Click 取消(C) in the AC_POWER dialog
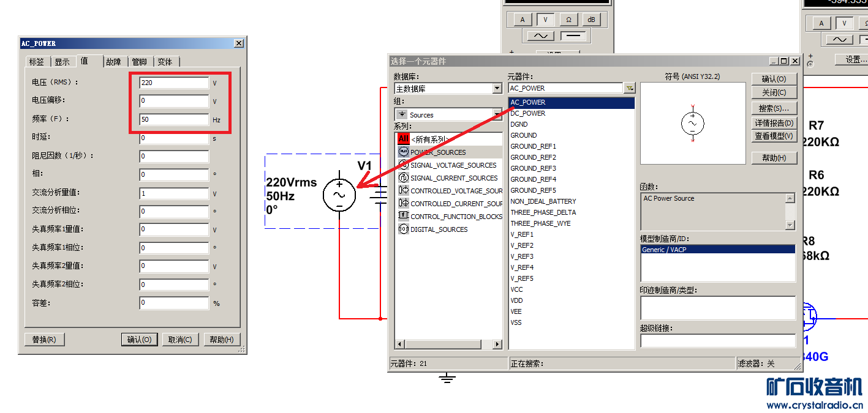The image size is (868, 413). pos(180,340)
